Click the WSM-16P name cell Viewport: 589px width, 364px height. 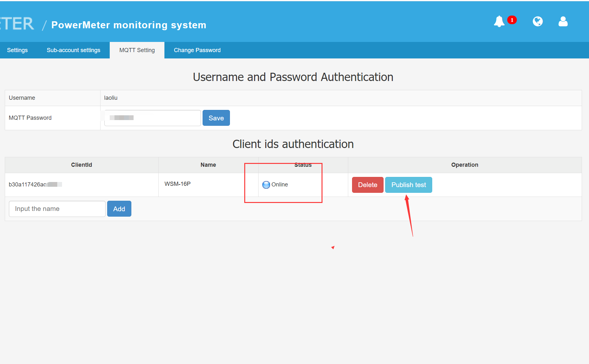pyautogui.click(x=177, y=184)
